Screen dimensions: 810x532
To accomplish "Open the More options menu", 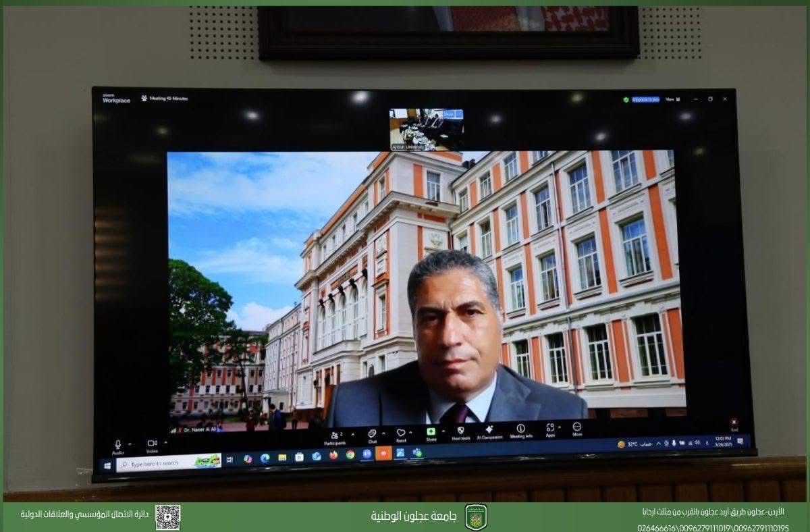I will click(577, 427).
